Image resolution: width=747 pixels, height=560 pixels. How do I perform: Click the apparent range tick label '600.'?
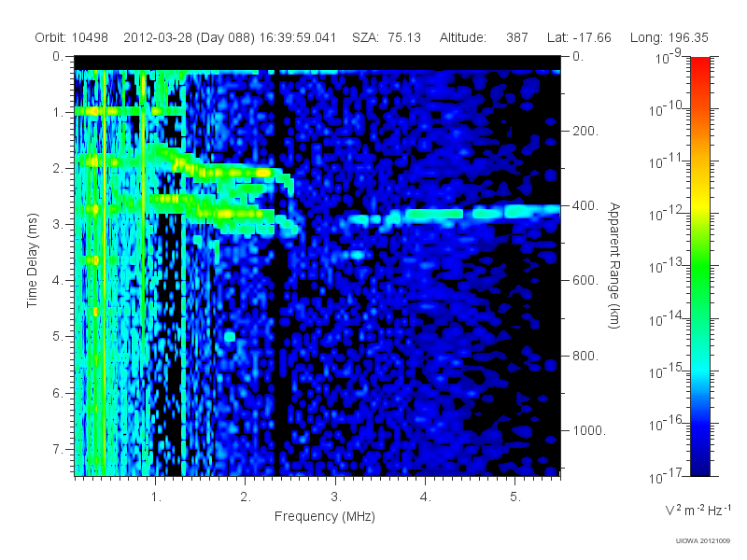(x=585, y=281)
